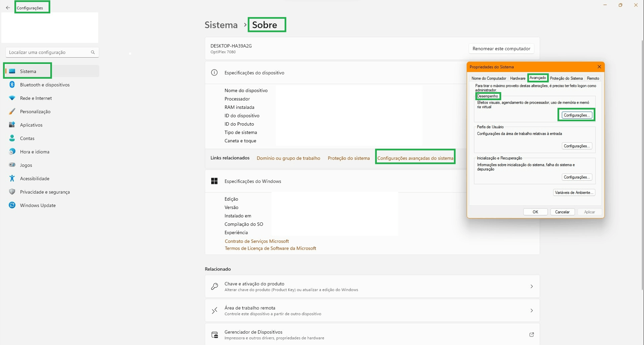
Task: Click Renomear este computador button
Action: 501,48
